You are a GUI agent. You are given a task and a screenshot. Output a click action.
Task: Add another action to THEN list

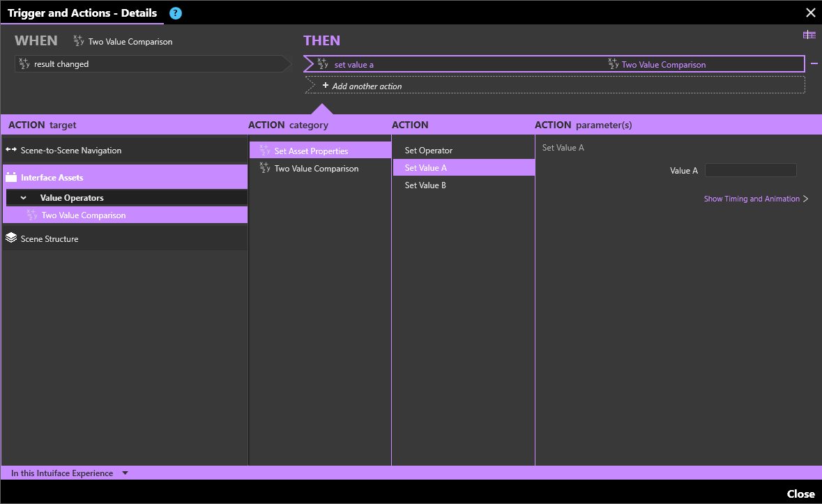pyautogui.click(x=555, y=86)
